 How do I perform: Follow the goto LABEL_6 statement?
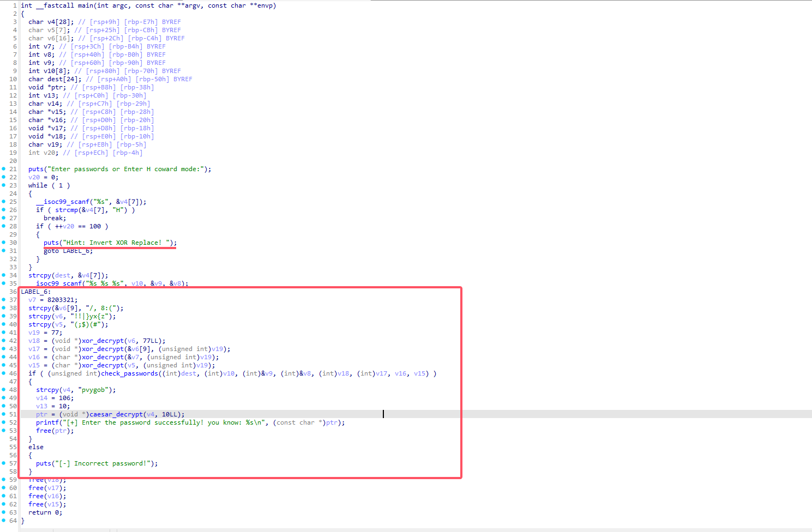(68, 251)
